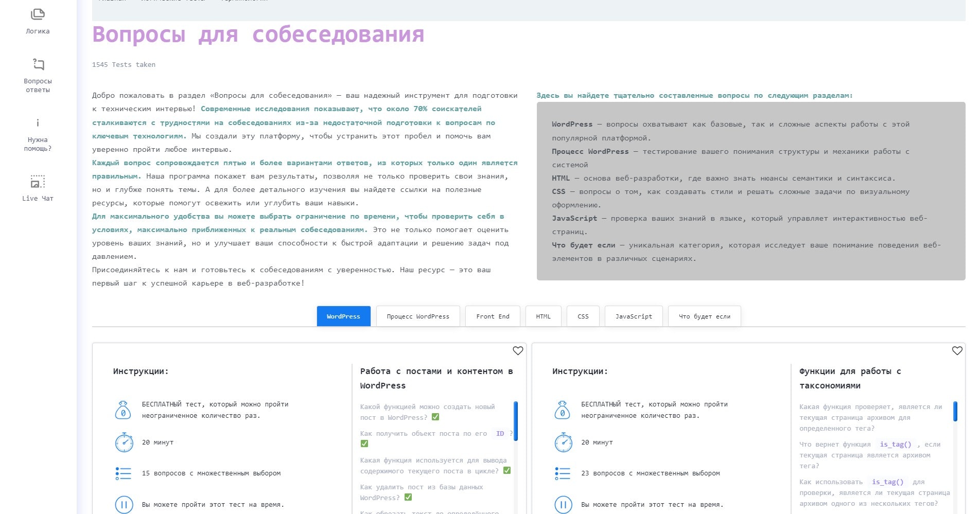The image size is (980, 514).
Task: Switch to the Front End tab
Action: tap(493, 316)
